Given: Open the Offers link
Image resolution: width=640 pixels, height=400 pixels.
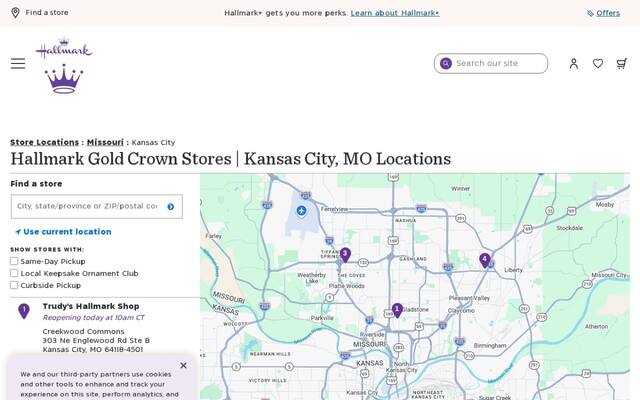Looking at the screenshot, I should pos(608,13).
